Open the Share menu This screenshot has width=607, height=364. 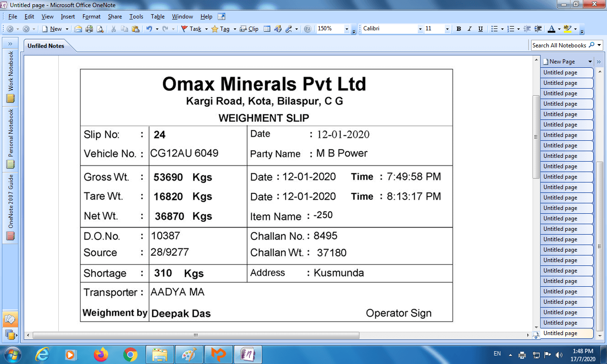click(x=115, y=17)
